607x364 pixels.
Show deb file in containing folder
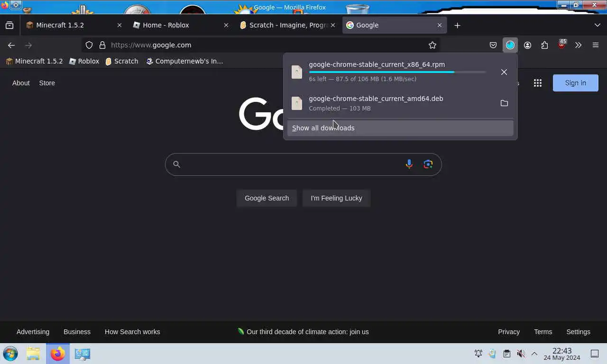coord(504,103)
